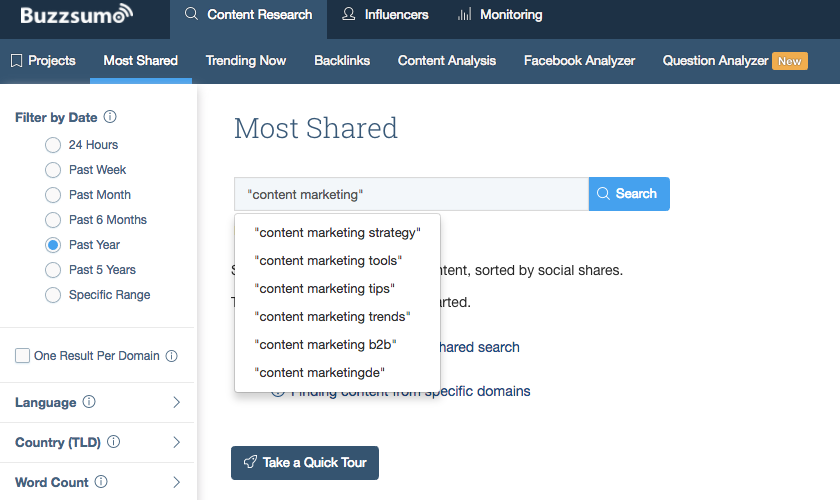
Task: Select the Past Week date filter
Action: (53, 170)
